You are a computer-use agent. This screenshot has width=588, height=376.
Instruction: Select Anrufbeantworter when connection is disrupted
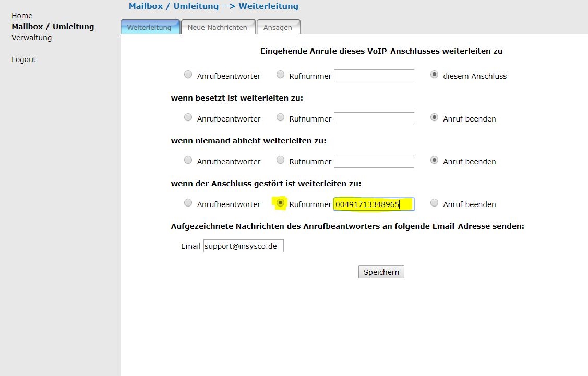coord(188,203)
